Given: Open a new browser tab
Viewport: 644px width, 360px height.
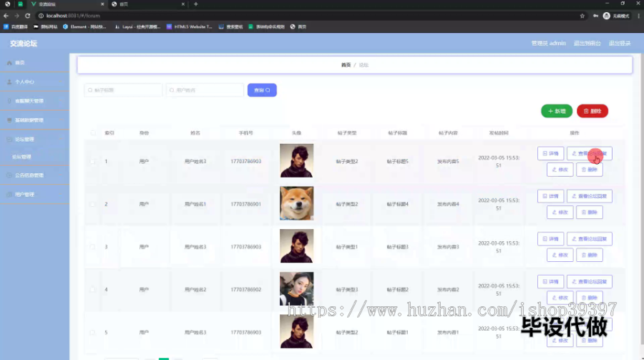Looking at the screenshot, I should 196,4.
